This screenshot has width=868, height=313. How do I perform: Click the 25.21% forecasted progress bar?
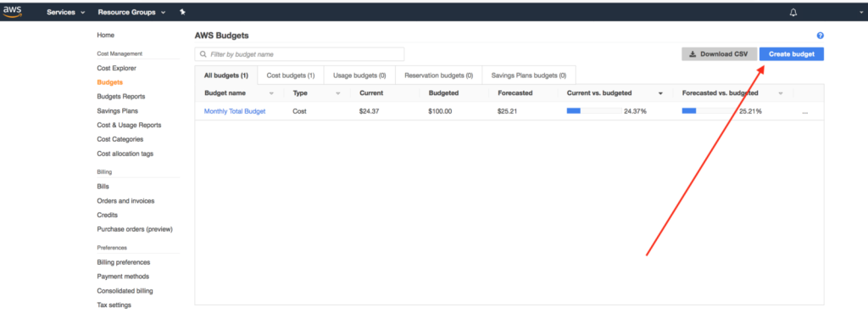pos(709,111)
